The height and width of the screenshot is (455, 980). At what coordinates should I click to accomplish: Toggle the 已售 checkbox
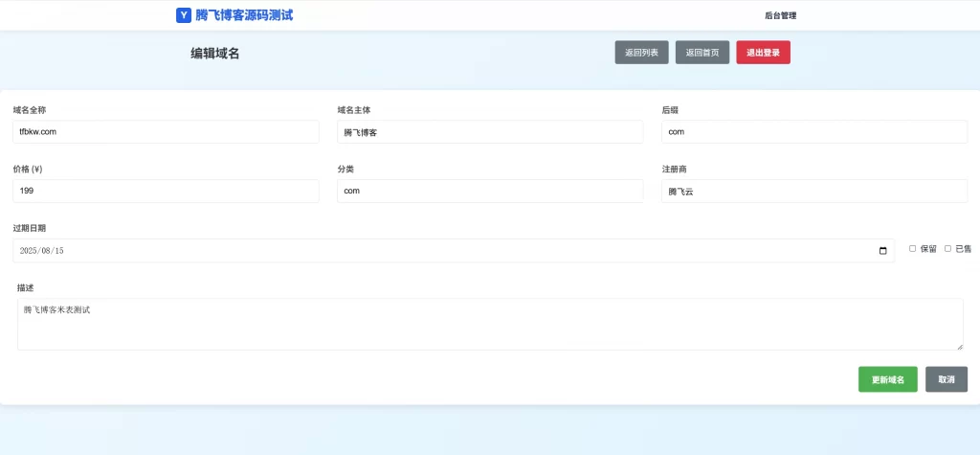948,249
